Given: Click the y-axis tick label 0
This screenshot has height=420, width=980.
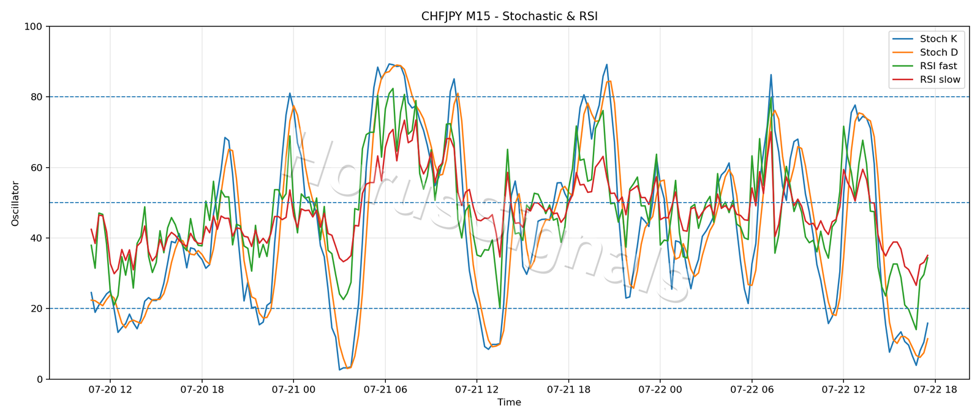Looking at the screenshot, I should click(40, 379).
